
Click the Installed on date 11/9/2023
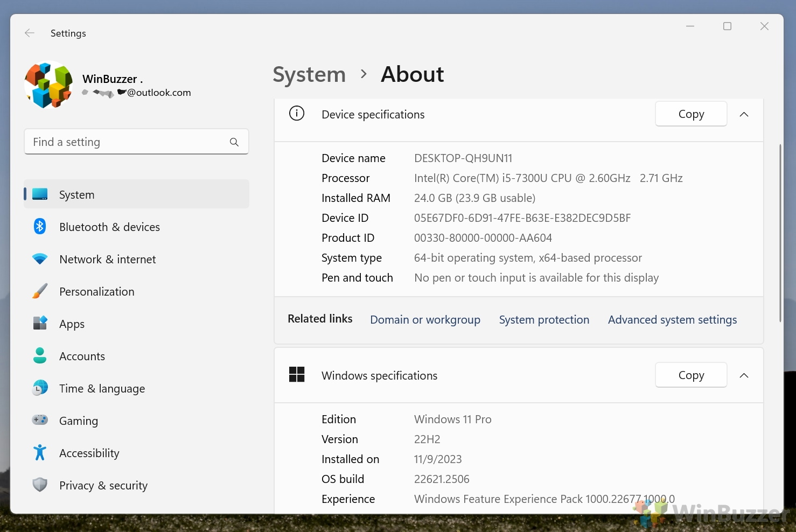pyautogui.click(x=438, y=459)
